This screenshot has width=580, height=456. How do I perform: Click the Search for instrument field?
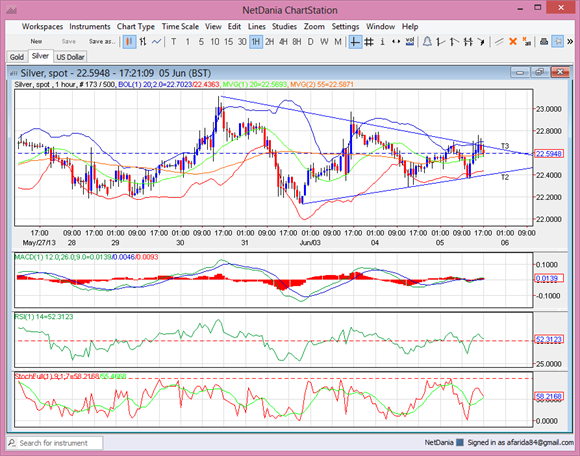tap(54, 443)
